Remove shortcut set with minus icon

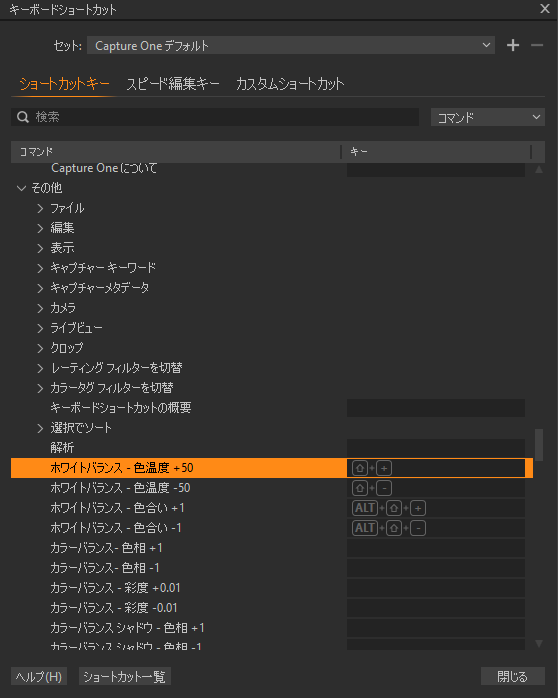pos(537,45)
